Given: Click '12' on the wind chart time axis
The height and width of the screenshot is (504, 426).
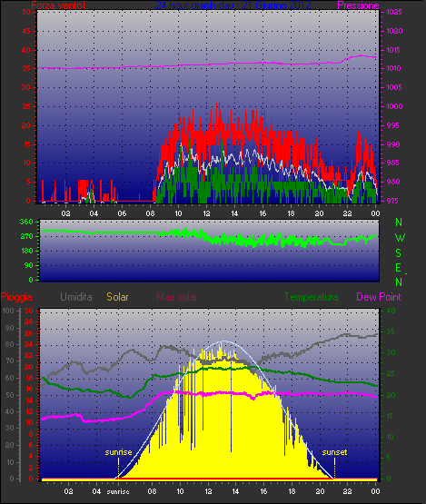Looking at the screenshot, I should (206, 213).
